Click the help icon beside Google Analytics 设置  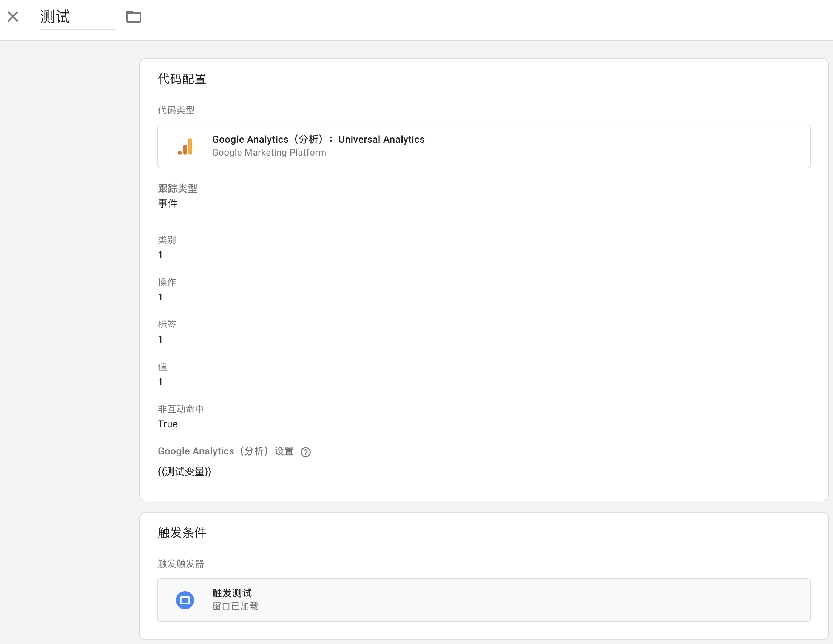tap(305, 452)
